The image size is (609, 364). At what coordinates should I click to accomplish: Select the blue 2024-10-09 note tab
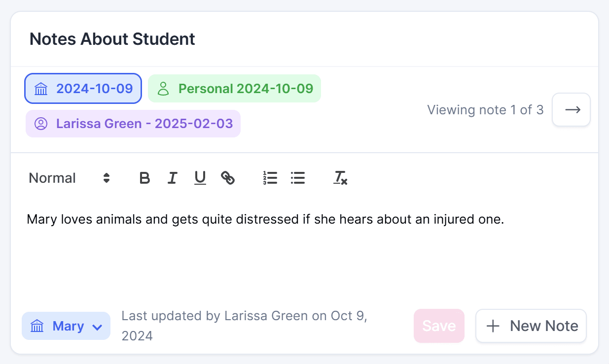click(83, 89)
